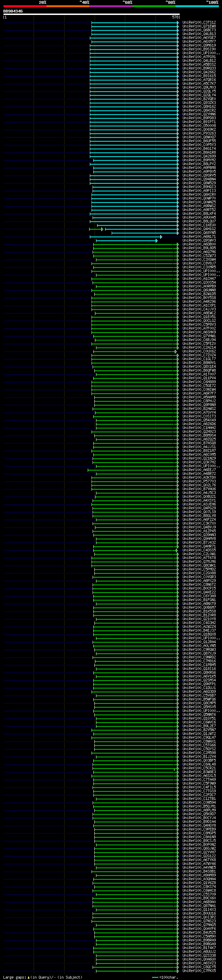Click the purple ~60% identity legend segment

point(111,7)
